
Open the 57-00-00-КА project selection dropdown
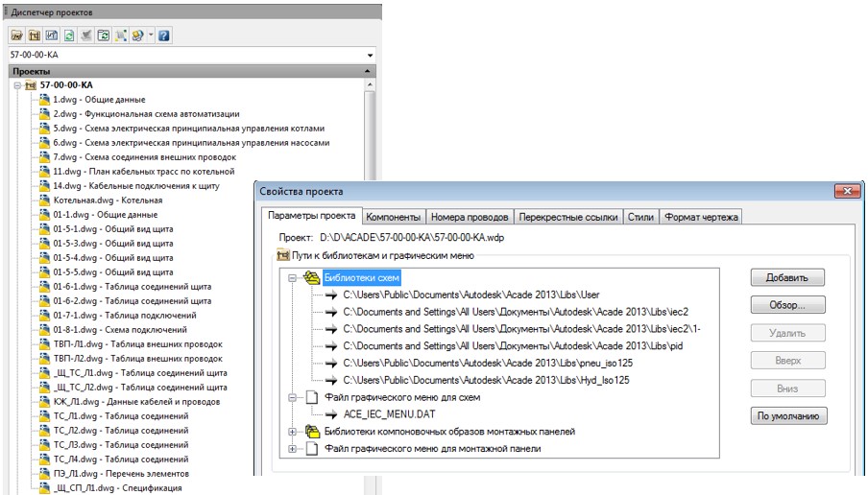click(x=371, y=56)
